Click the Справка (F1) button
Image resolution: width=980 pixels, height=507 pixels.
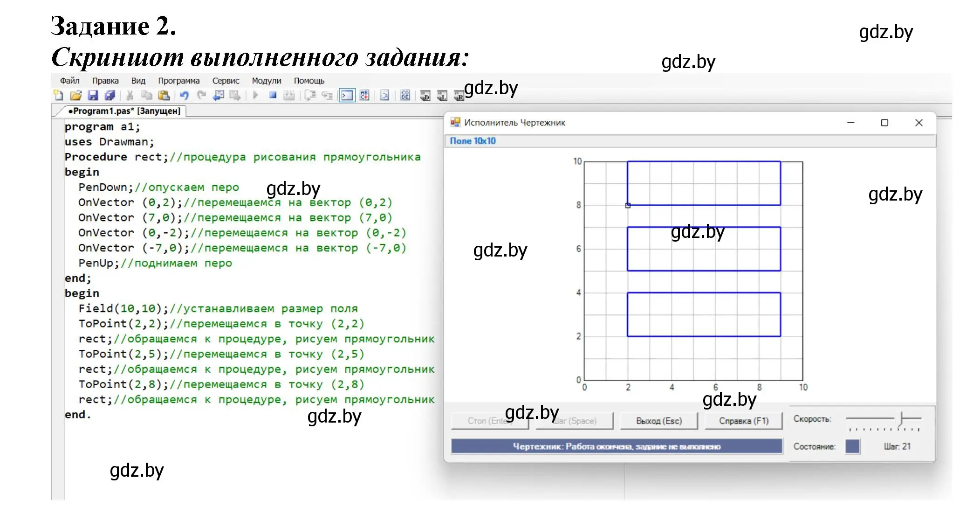pyautogui.click(x=744, y=421)
